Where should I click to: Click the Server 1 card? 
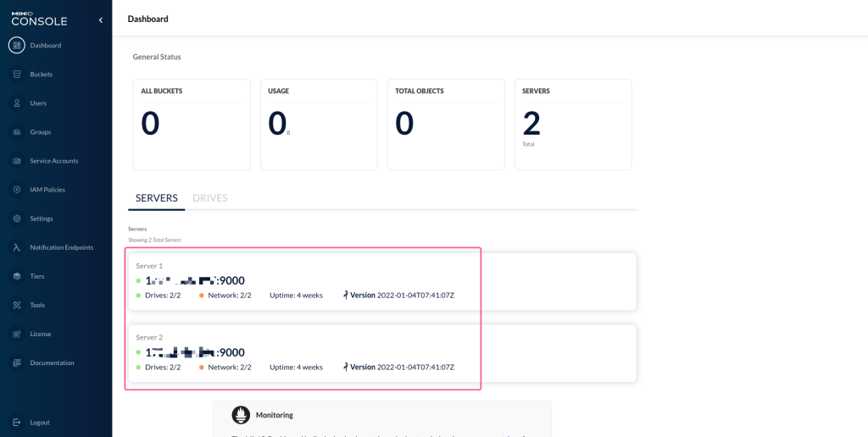coord(381,281)
